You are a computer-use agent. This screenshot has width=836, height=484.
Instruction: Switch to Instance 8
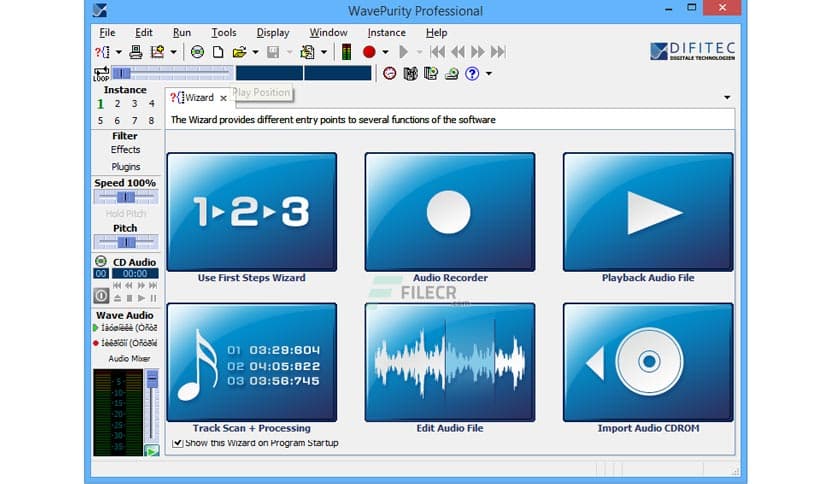(x=151, y=120)
